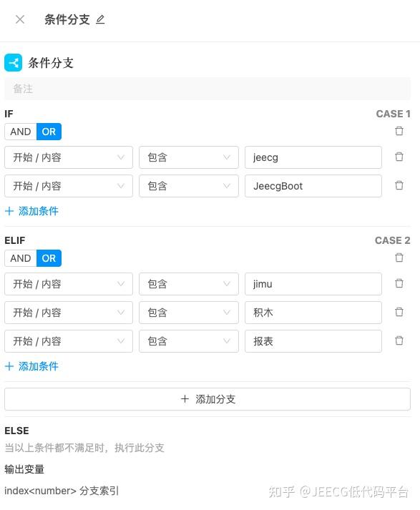Image resolution: width=420 pixels, height=510 pixels.
Task: Open variable dropdown of jeecg row
Action: (69, 157)
